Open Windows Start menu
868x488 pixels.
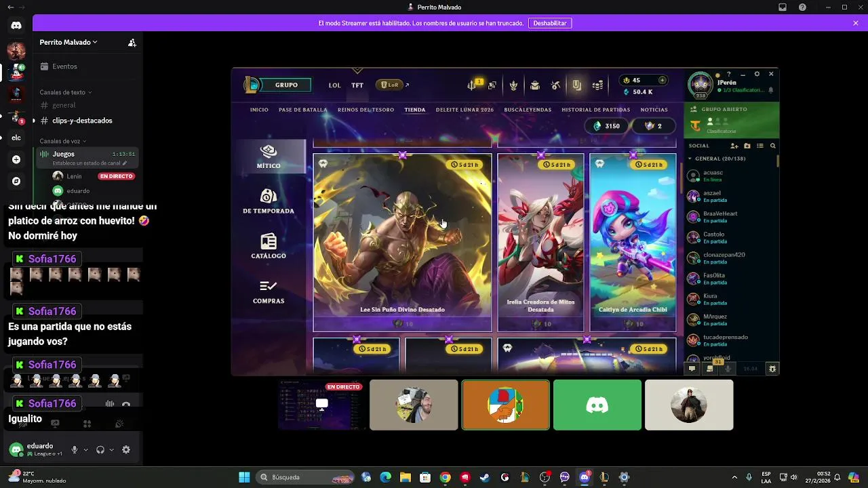pos(244,477)
